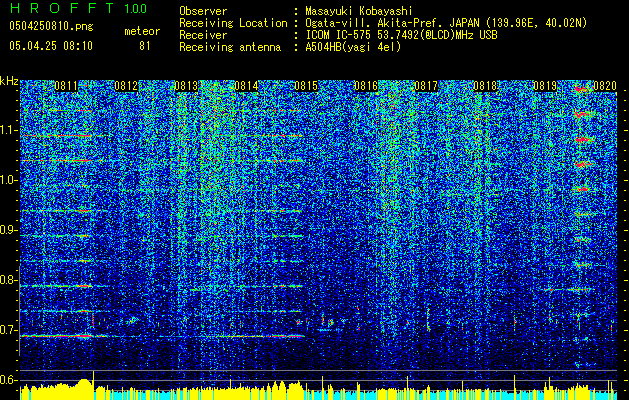Click the HROFFT 1.0.0 title text
629x400 pixels.
click(x=78, y=8)
